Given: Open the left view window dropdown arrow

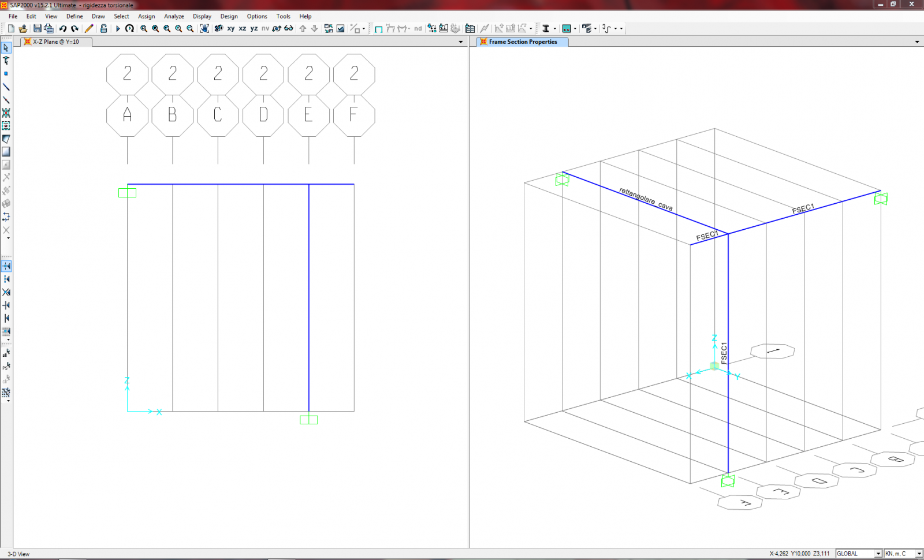Looking at the screenshot, I should 461,42.
